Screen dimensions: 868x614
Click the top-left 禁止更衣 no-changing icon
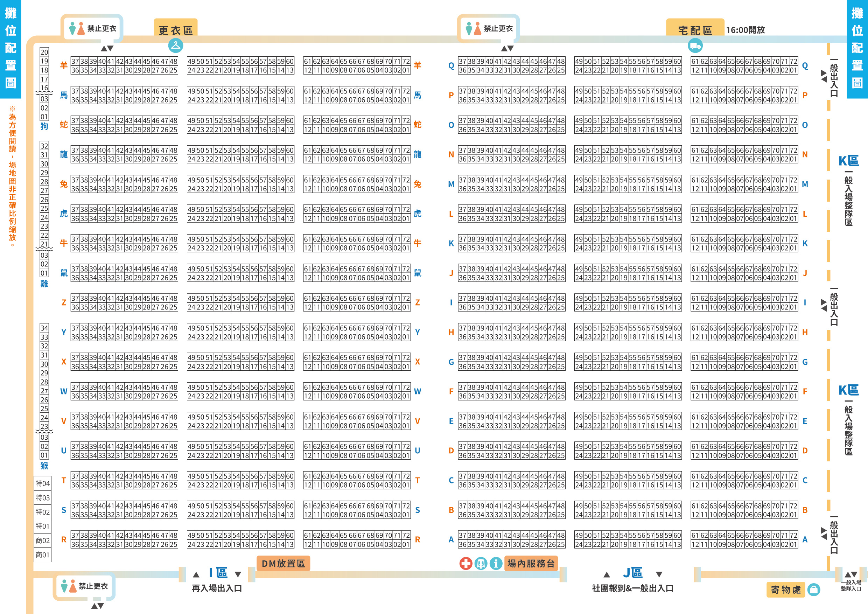(x=77, y=29)
